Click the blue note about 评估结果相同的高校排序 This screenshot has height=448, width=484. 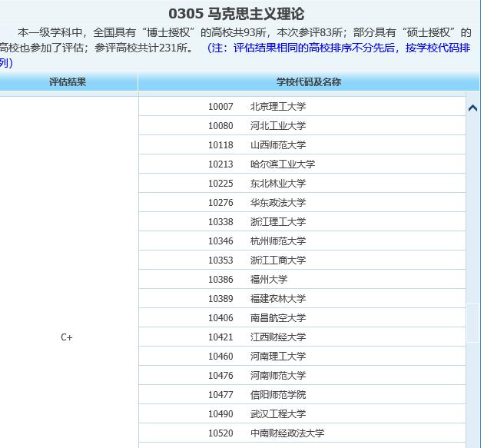235,55
